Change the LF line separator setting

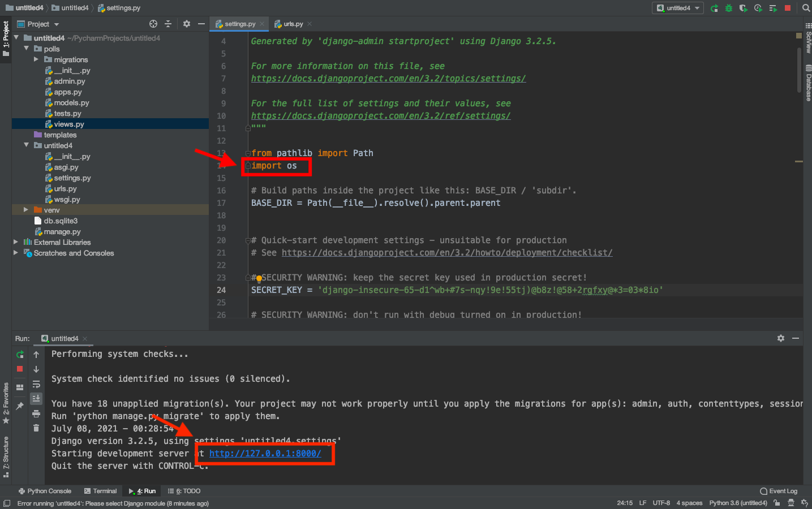(x=643, y=503)
